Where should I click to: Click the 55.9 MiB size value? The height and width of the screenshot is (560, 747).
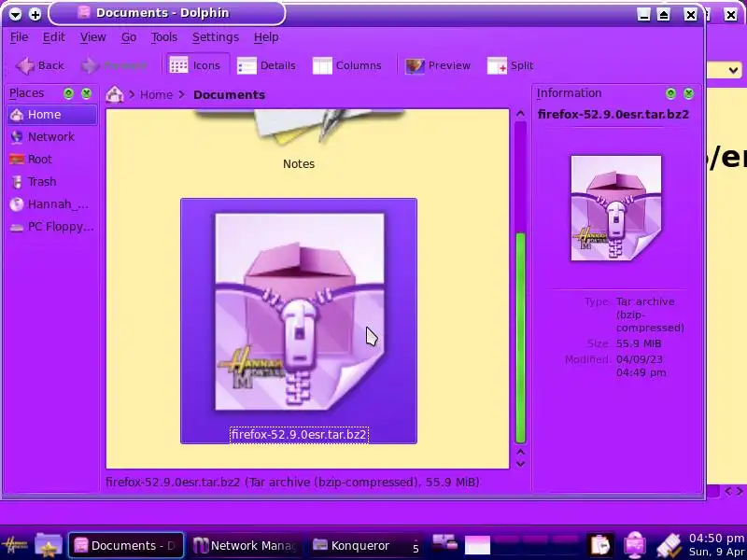tap(639, 343)
